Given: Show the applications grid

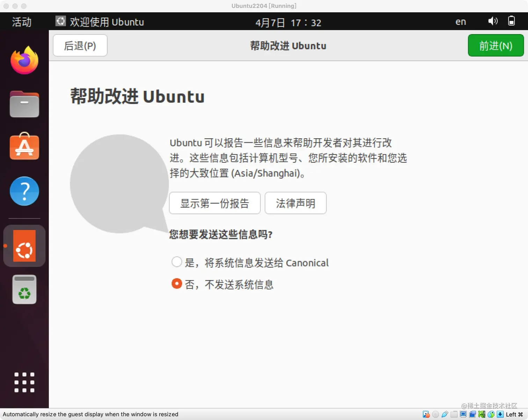Looking at the screenshot, I should tap(24, 382).
